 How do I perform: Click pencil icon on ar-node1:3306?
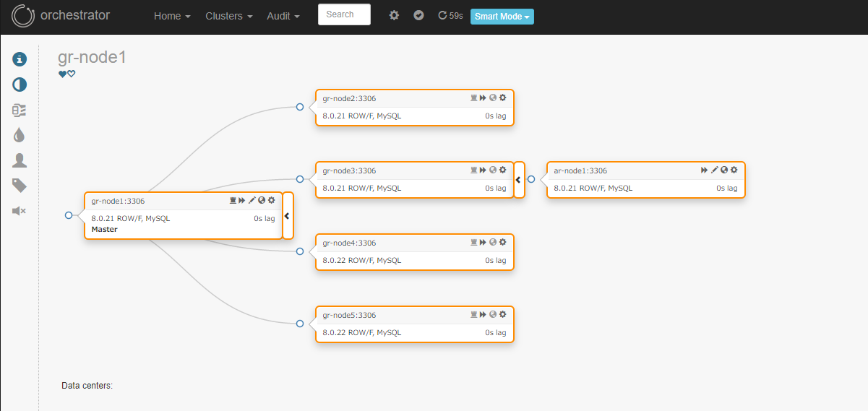[x=715, y=170]
